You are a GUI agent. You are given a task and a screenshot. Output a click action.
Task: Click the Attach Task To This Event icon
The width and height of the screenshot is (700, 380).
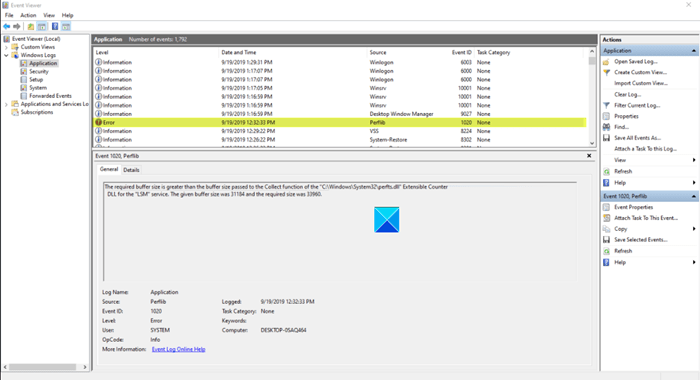click(x=606, y=218)
